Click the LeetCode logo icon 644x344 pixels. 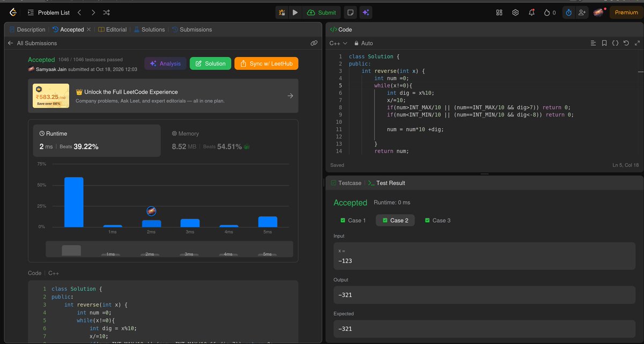pos(13,12)
